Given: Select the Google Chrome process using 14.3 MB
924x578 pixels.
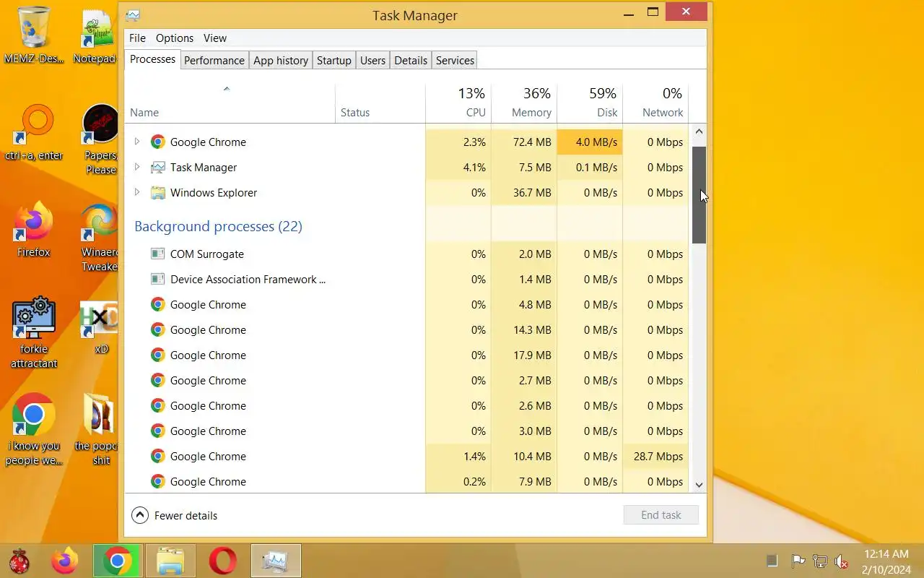Looking at the screenshot, I should coord(406,330).
